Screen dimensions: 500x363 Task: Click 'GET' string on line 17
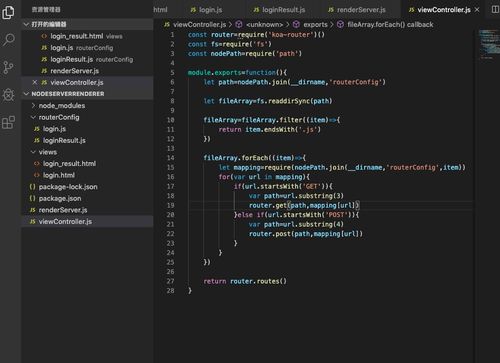point(312,186)
